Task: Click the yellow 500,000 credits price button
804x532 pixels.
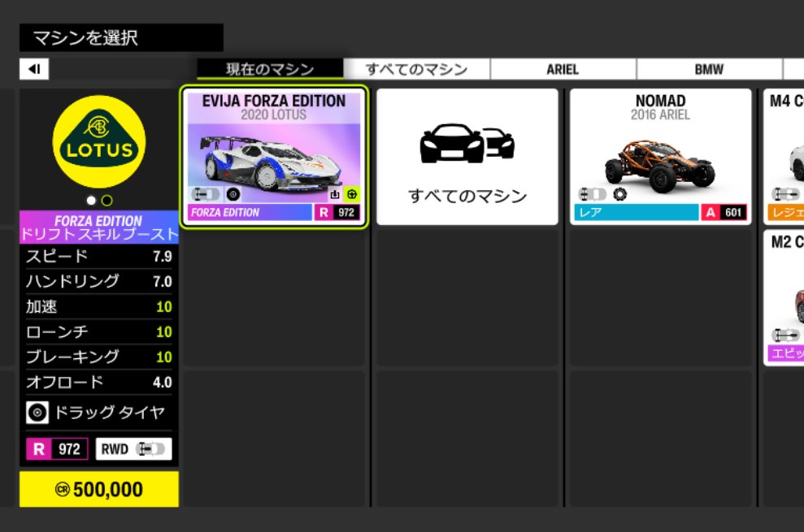Action: [x=99, y=490]
